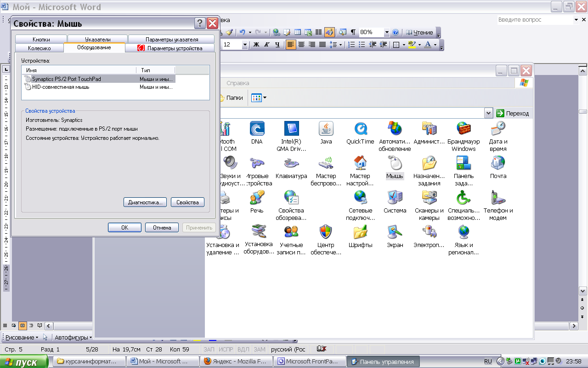Viewport: 588px width, 368px height.
Task: Open the highlight color dropdown arrow
Action: (x=418, y=45)
